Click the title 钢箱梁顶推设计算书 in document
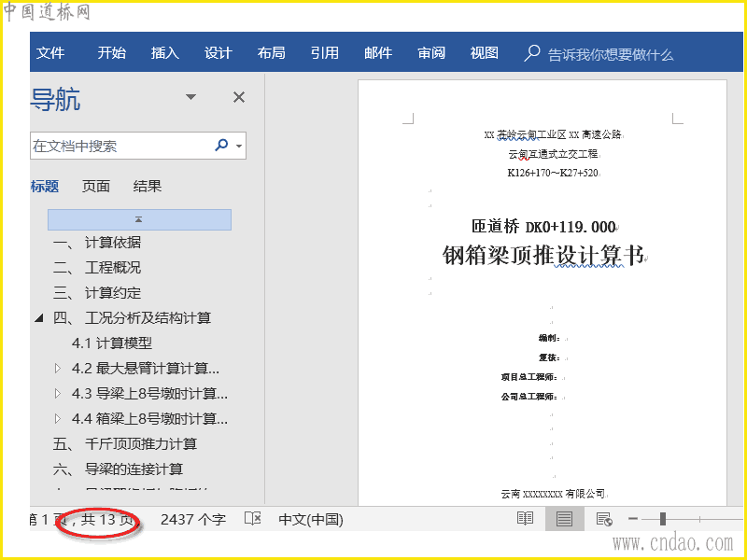The width and height of the screenshot is (747, 560). pyautogui.click(x=543, y=255)
